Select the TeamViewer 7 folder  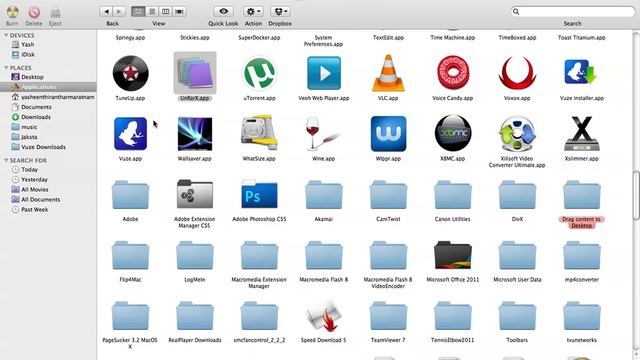point(388,316)
